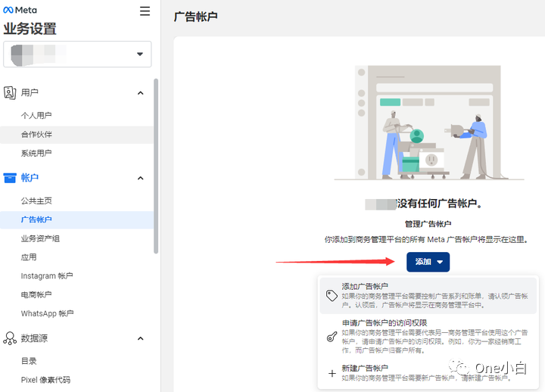The width and height of the screenshot is (545, 392).
Task: Click the empty-state illustration image
Action: click(429, 123)
